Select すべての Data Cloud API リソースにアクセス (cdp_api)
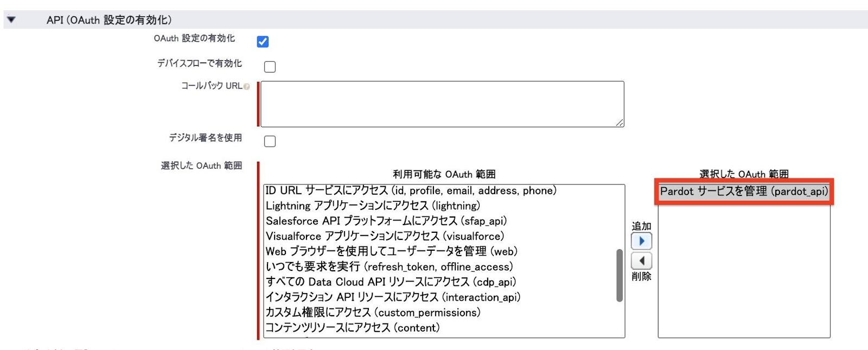The height and width of the screenshot is (350, 868). [439, 282]
